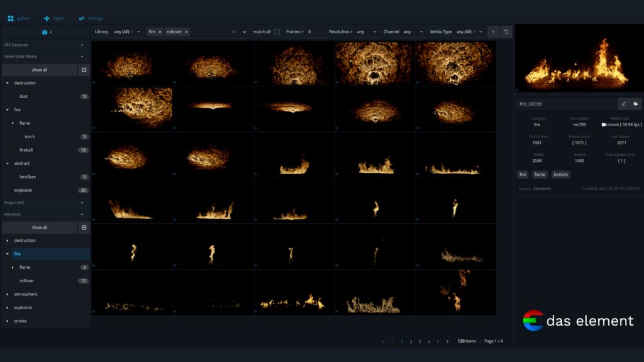Screen dimensions: 644x362
Task: Clear all search tags
Action: pos(234,32)
